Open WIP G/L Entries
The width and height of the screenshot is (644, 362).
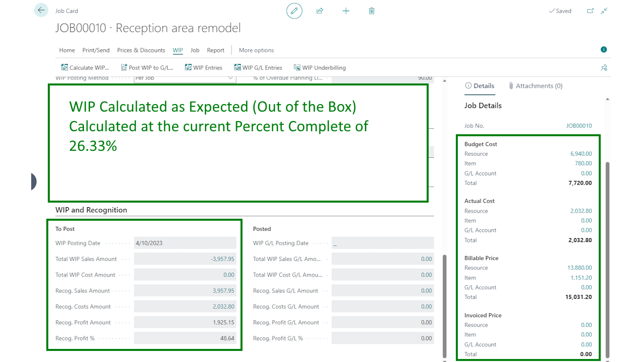coord(258,67)
